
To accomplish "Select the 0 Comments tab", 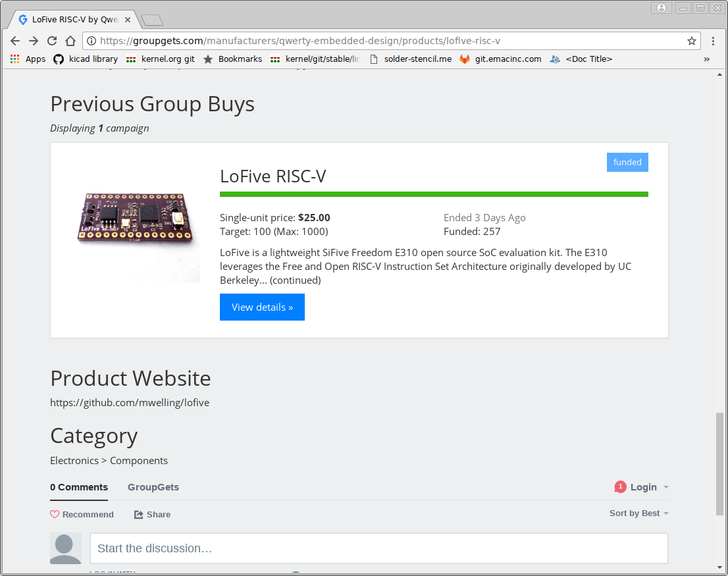I will point(79,487).
